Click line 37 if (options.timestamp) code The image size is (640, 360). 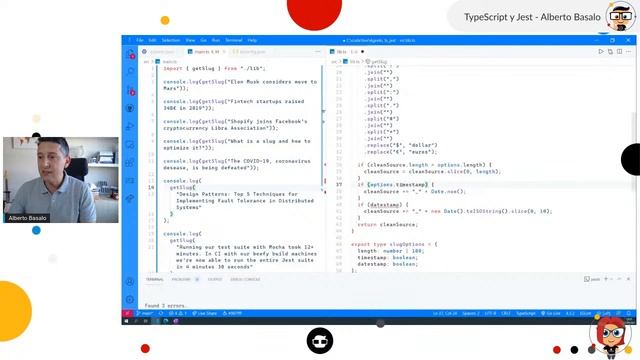coord(395,184)
